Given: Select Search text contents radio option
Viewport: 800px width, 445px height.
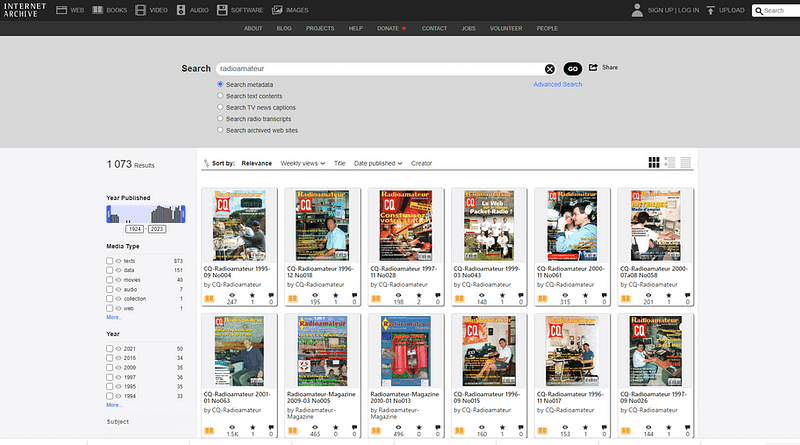Looking at the screenshot, I should (x=220, y=95).
